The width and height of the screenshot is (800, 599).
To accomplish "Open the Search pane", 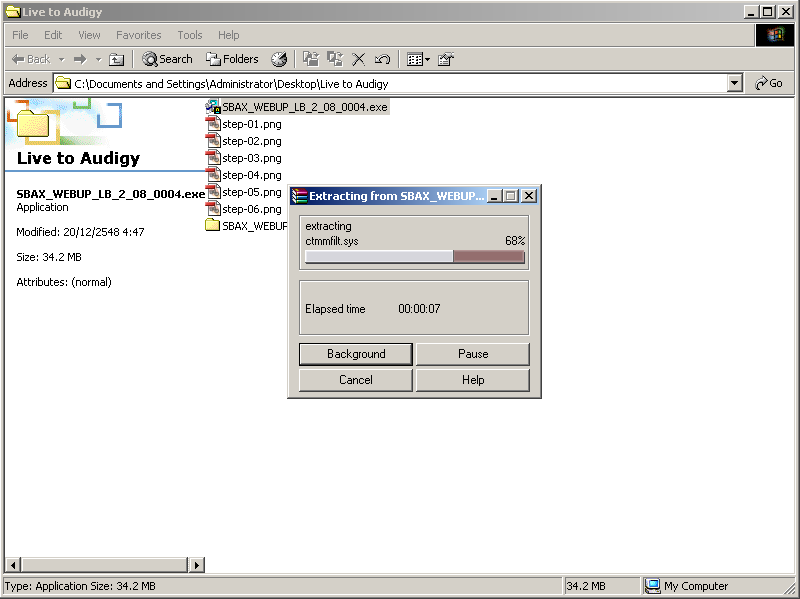I will click(167, 59).
